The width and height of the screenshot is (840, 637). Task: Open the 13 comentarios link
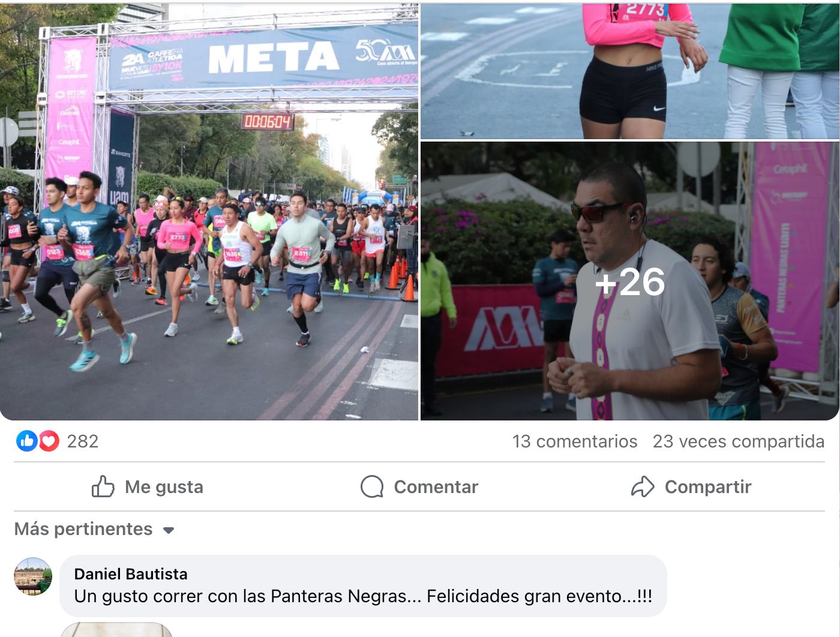point(575,441)
